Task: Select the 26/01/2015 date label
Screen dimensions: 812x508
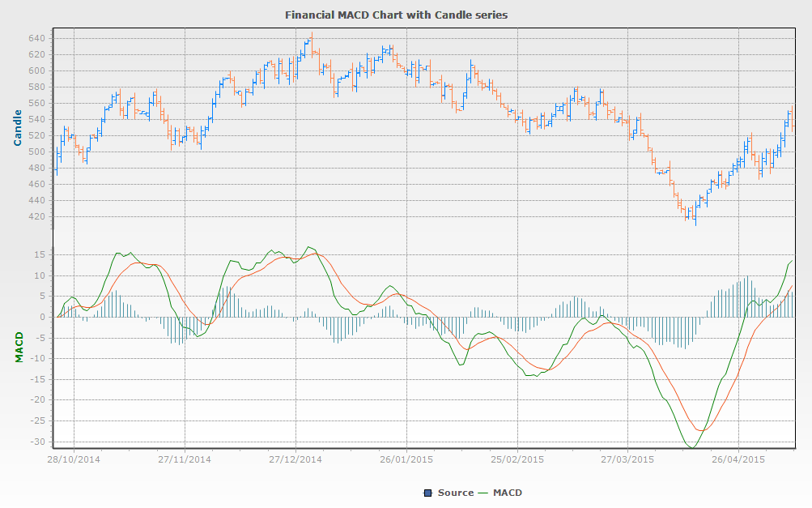Action: click(x=406, y=459)
